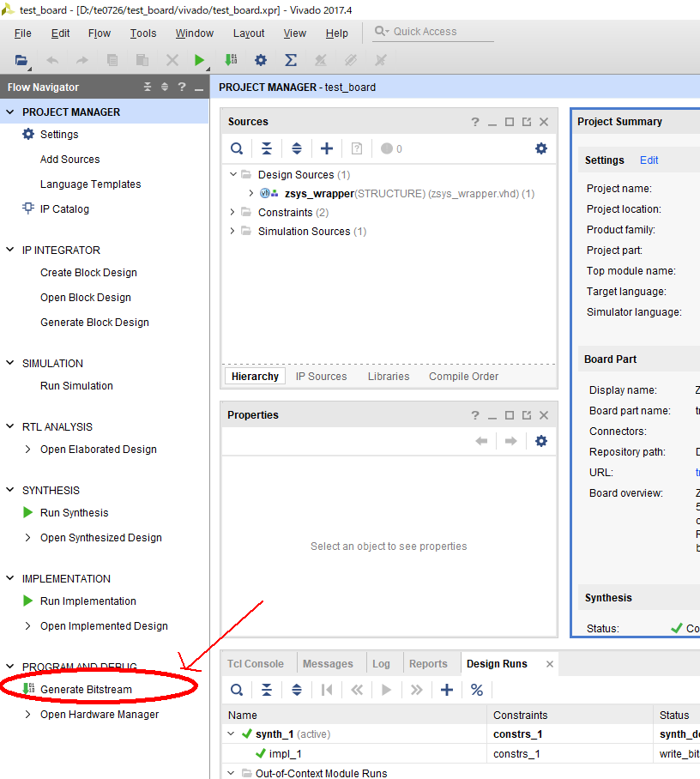Click the Sigma reports toolbar icon

click(x=291, y=60)
